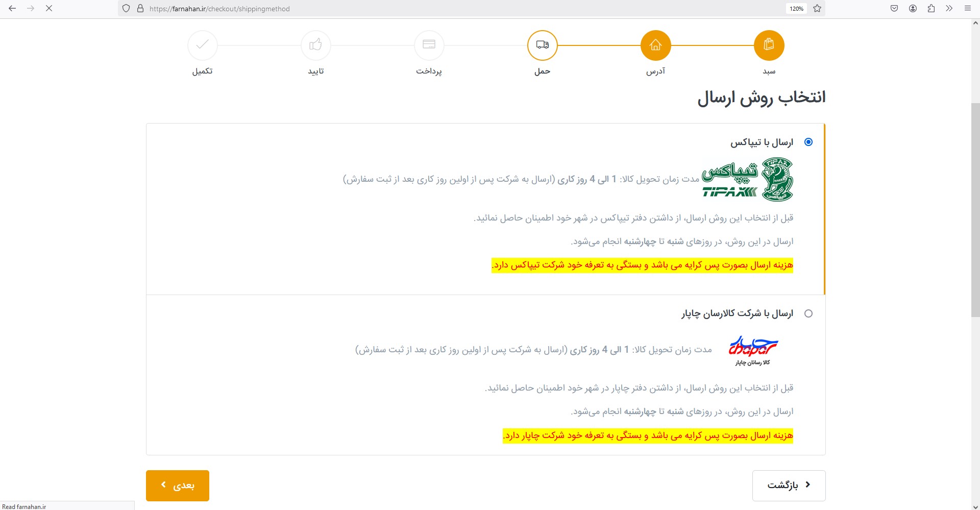The height and width of the screenshot is (510, 980).
Task: Click the vertical scrollbar thumb
Action: [x=975, y=209]
